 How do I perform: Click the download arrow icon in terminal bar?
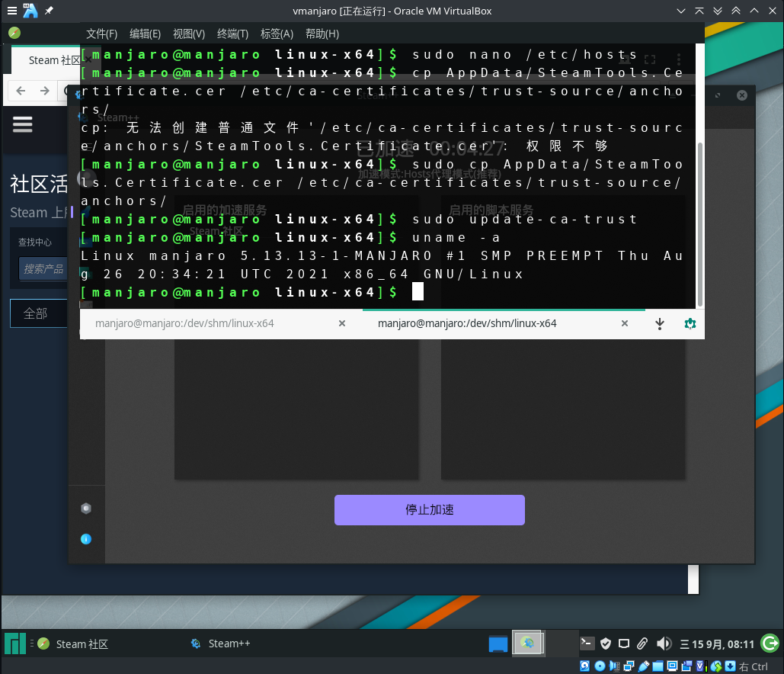pos(659,323)
